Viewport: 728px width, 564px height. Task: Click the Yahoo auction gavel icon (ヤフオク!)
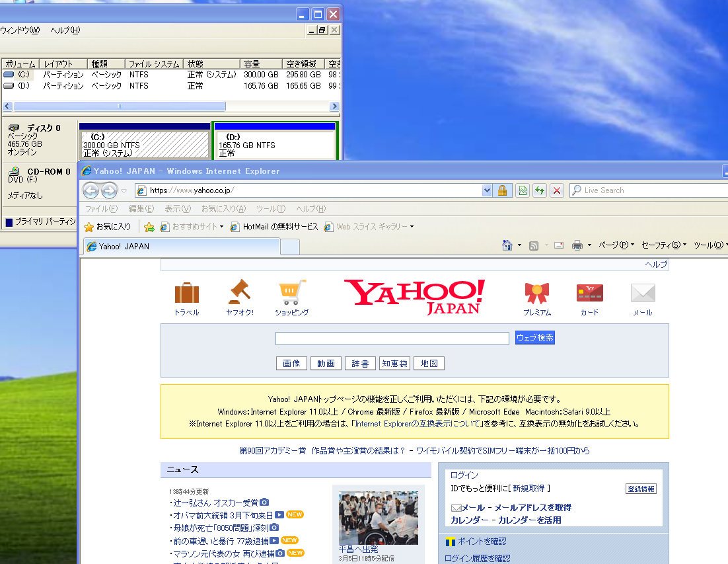tap(239, 292)
